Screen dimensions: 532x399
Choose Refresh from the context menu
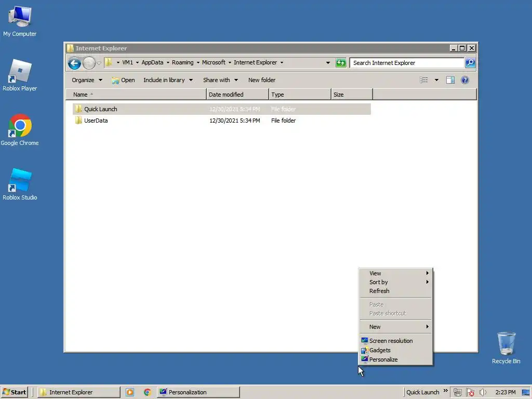coord(396,291)
